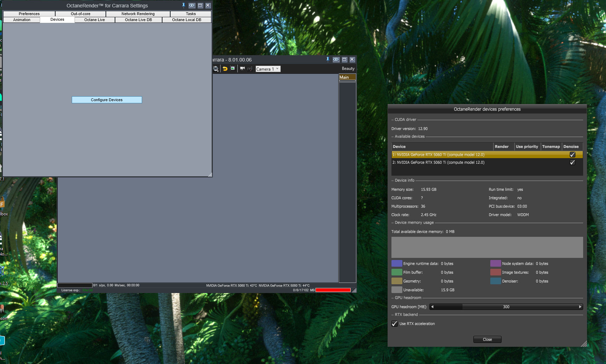
Task: Decrease GPU headroom with the left arrow
Action: 432,307
